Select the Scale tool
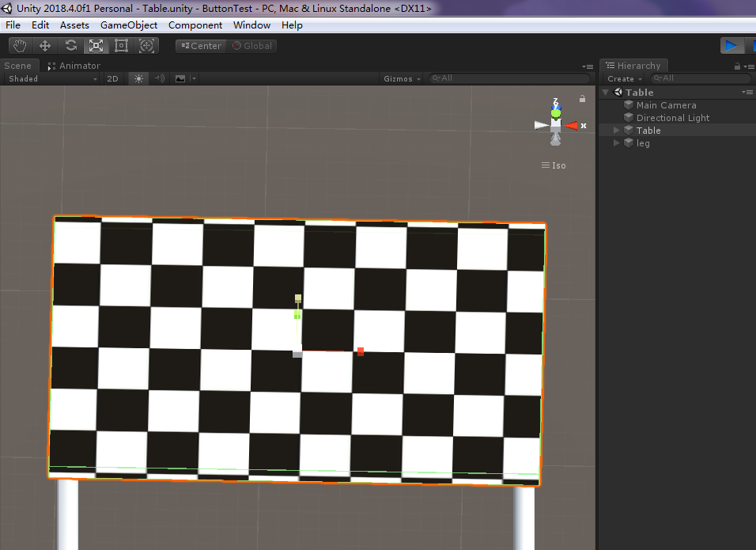756x550 pixels. [96, 46]
